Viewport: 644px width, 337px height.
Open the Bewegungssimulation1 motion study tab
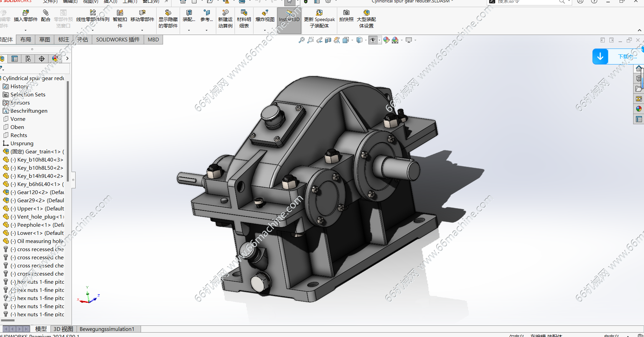coord(108,329)
